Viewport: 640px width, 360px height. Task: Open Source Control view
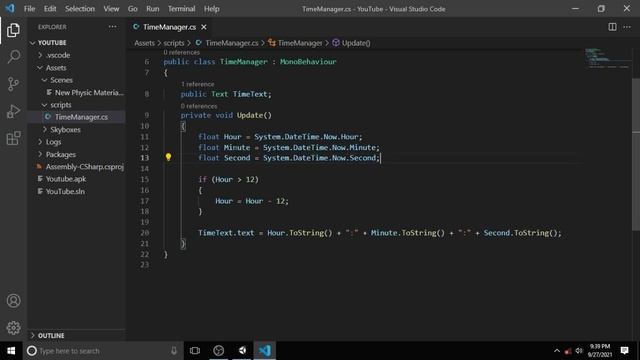pyautogui.click(x=13, y=84)
